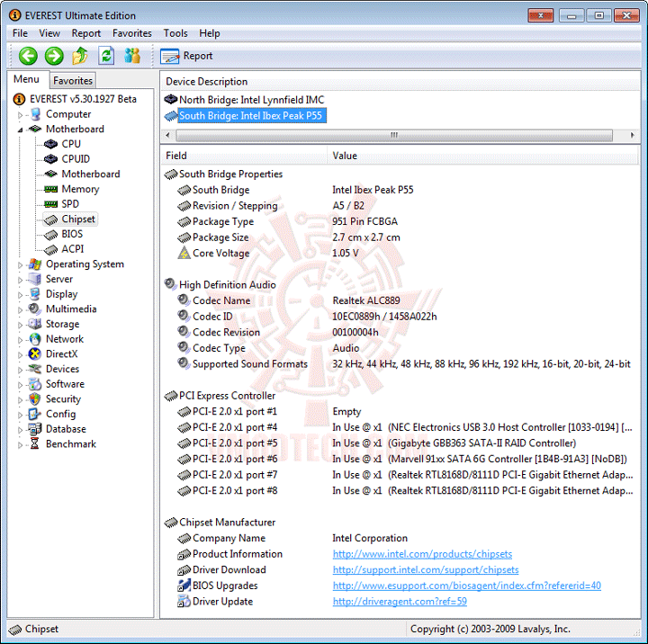Select the EVEREST v5.30.1927 Beta root node
The image size is (648, 644).
[83, 99]
